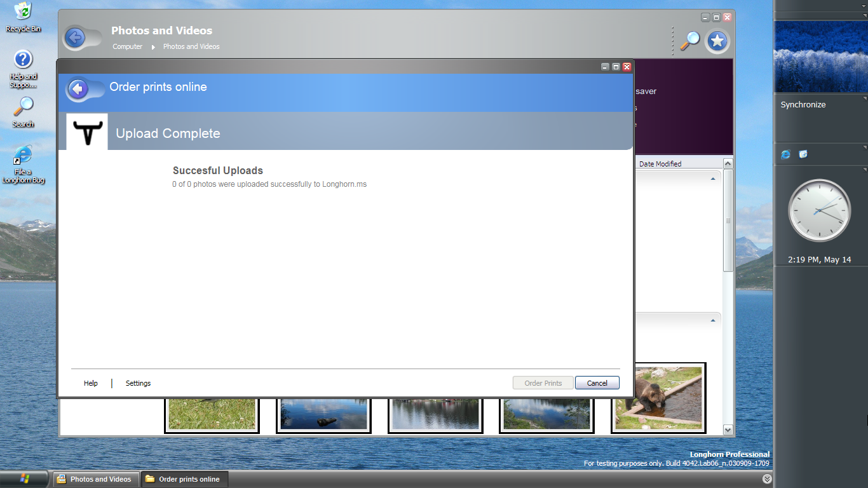Open search with the magnifying glass in Photos and Videos
This screenshot has width=868, height=488.
click(689, 41)
